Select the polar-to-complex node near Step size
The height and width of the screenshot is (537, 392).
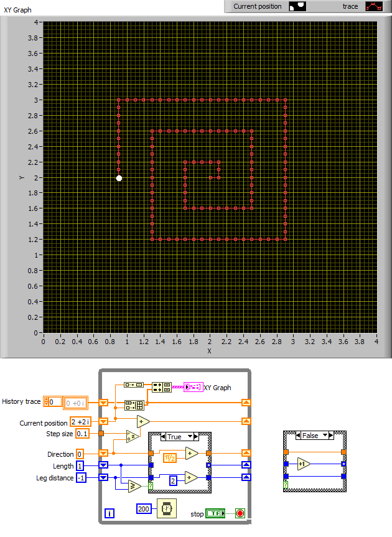(x=133, y=436)
